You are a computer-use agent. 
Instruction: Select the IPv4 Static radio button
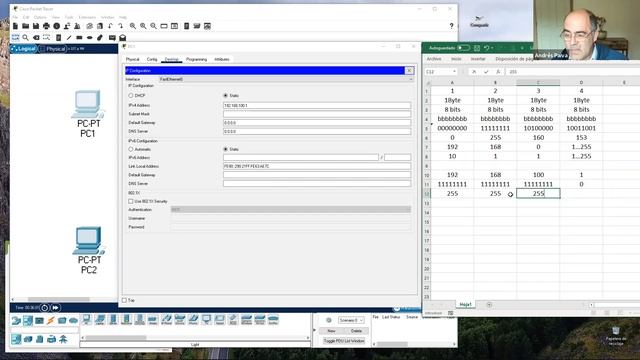pyautogui.click(x=225, y=96)
